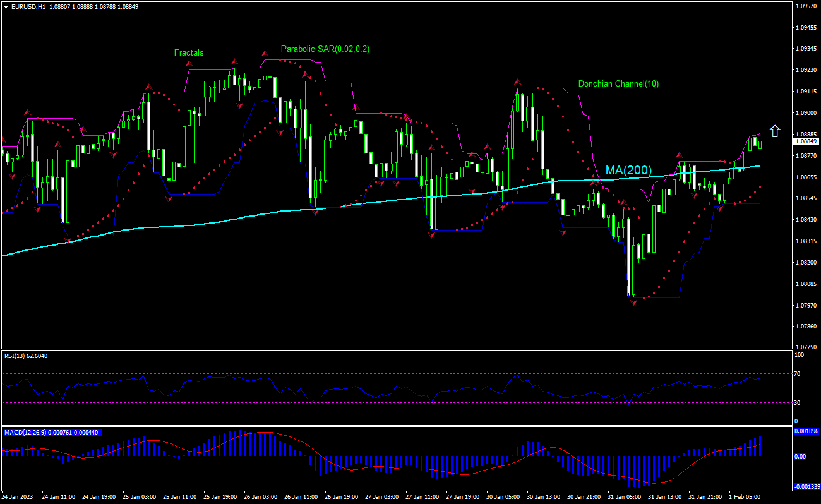This screenshot has height=504, width=821.
Task: Select the Fractals indicator label
Action: pyautogui.click(x=189, y=53)
